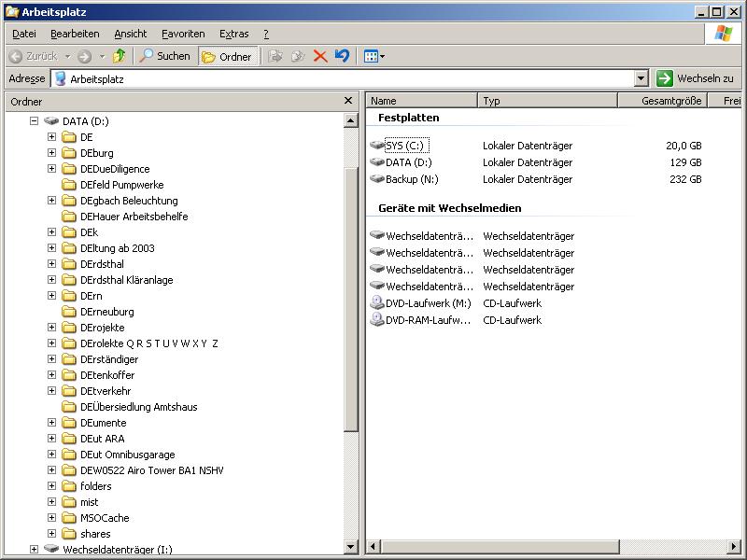The height and width of the screenshot is (560, 747).
Task: Expand the Wechseldatenträger (I:) node
Action: pos(34,549)
